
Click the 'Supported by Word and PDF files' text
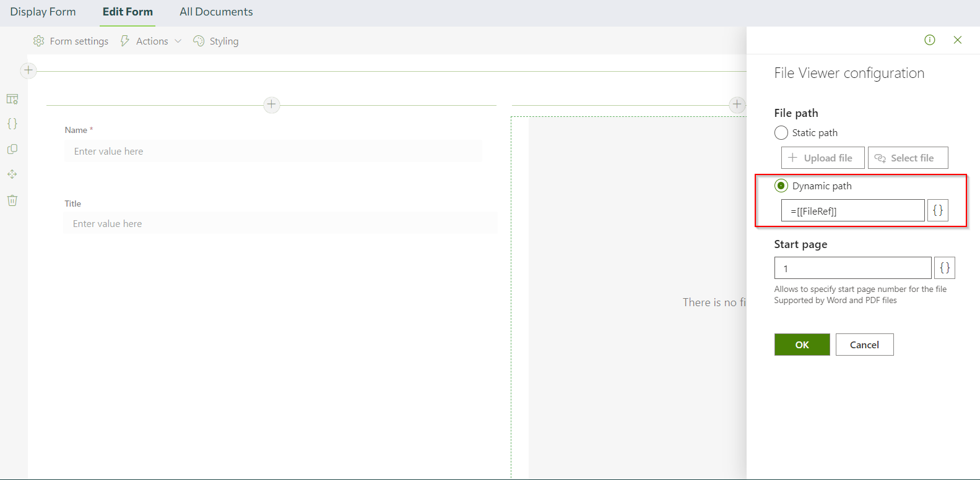[835, 301]
